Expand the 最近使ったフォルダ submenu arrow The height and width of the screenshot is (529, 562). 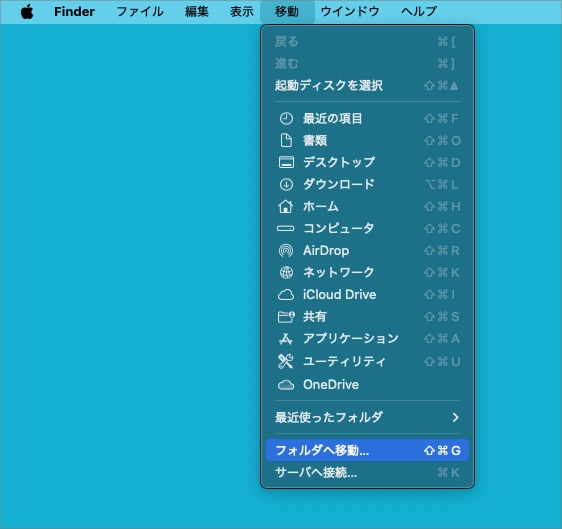[455, 417]
